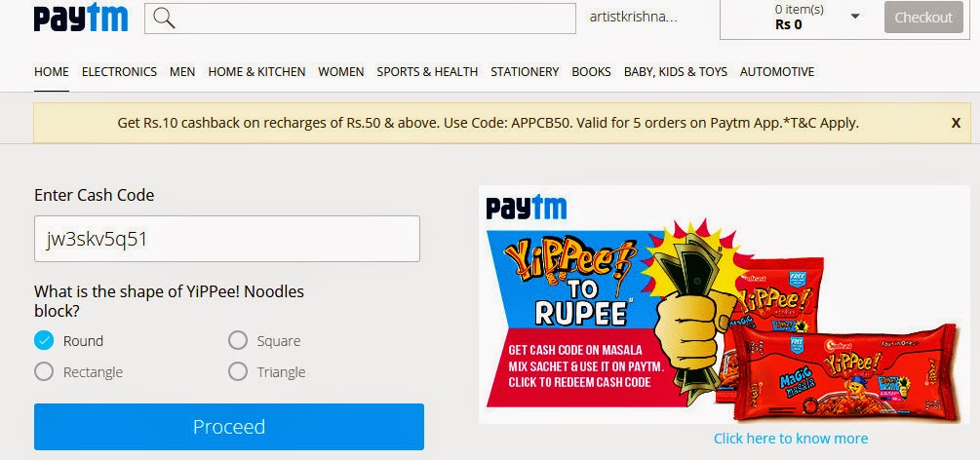Browse the Automotive category
This screenshot has height=460, width=980.
[777, 72]
